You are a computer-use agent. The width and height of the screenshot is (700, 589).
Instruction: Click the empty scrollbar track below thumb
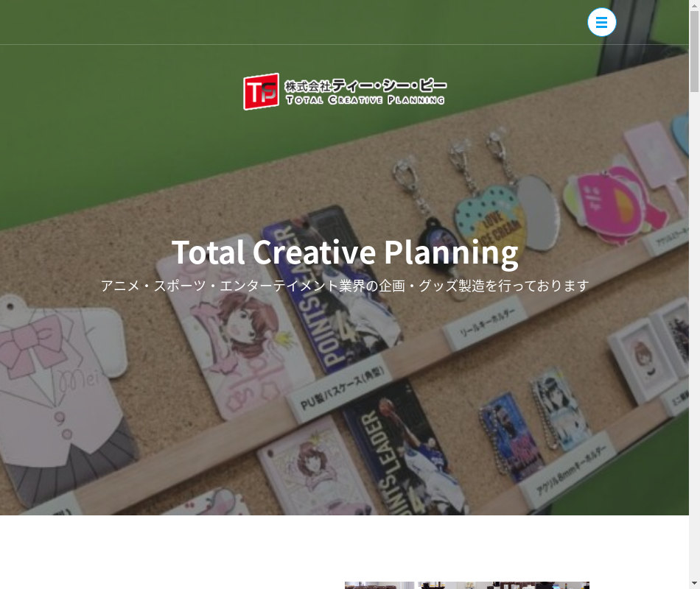(694, 335)
